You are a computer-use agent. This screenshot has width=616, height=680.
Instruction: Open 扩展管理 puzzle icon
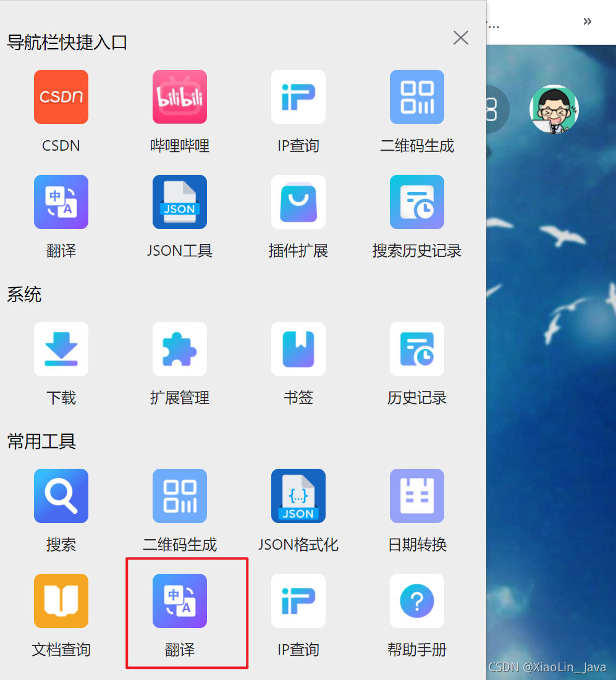pyautogui.click(x=180, y=349)
